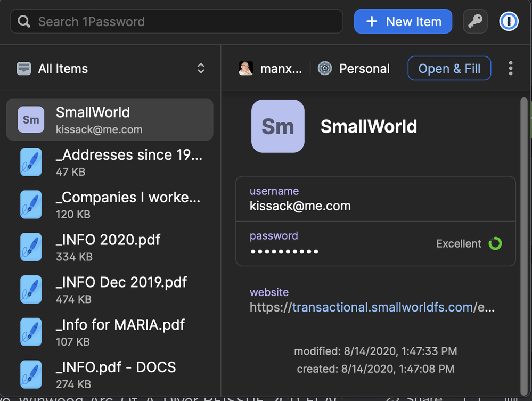Screen dimensions: 532x401
Task: Click the All Items category icon
Action: [24, 69]
